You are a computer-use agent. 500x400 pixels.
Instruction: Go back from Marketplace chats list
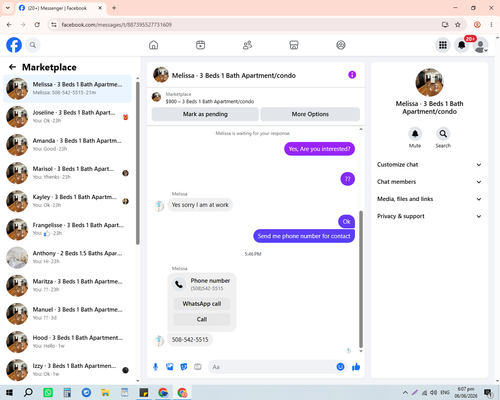click(x=13, y=67)
